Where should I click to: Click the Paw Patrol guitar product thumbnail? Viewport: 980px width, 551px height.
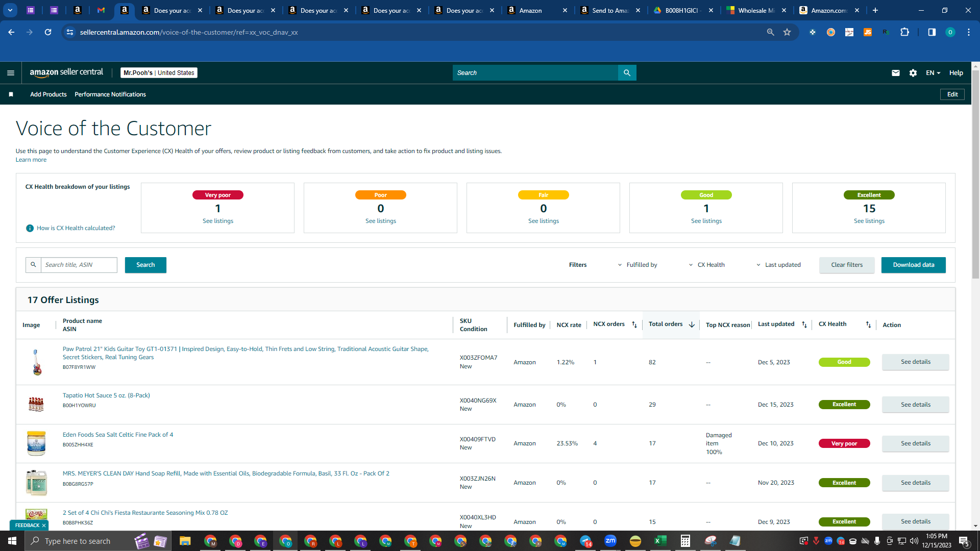coord(36,362)
